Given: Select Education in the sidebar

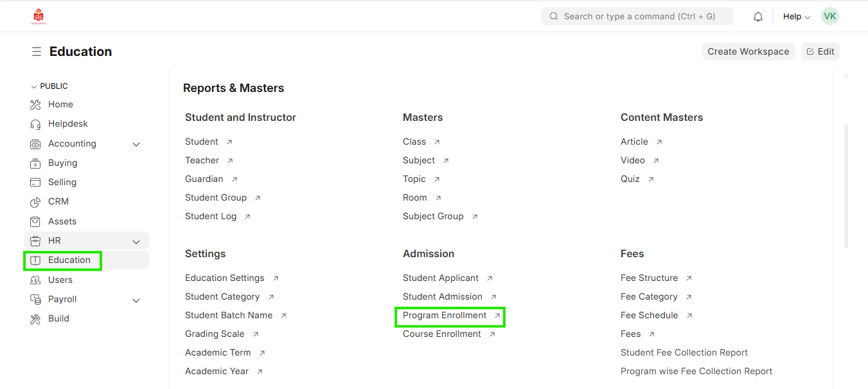Looking at the screenshot, I should [x=69, y=260].
